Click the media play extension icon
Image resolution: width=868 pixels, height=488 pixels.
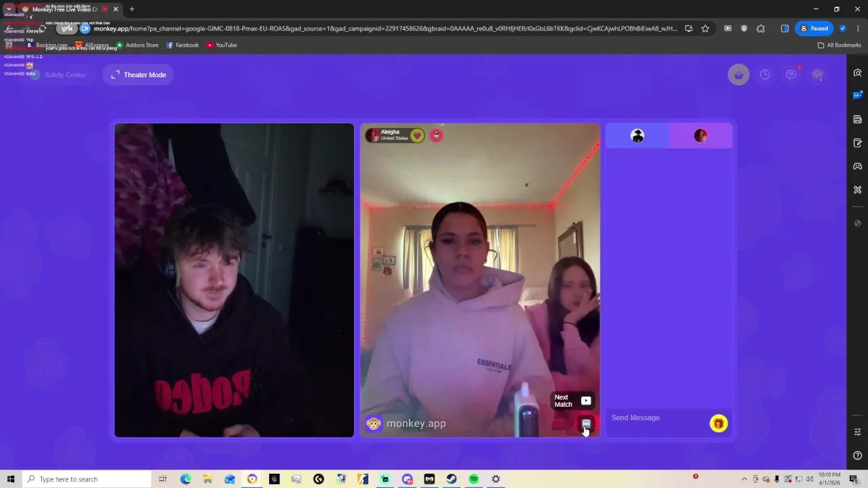coord(728,28)
